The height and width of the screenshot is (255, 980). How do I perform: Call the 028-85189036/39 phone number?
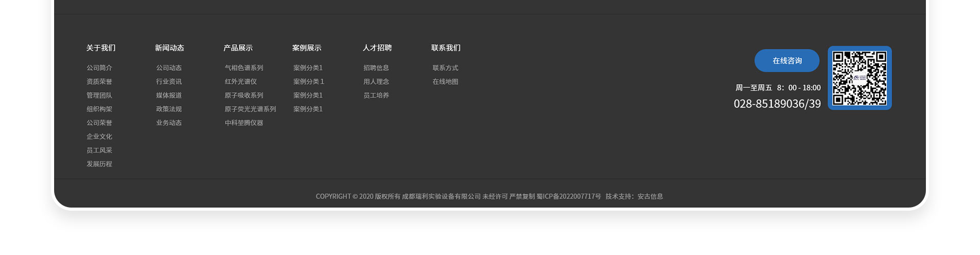[777, 104]
